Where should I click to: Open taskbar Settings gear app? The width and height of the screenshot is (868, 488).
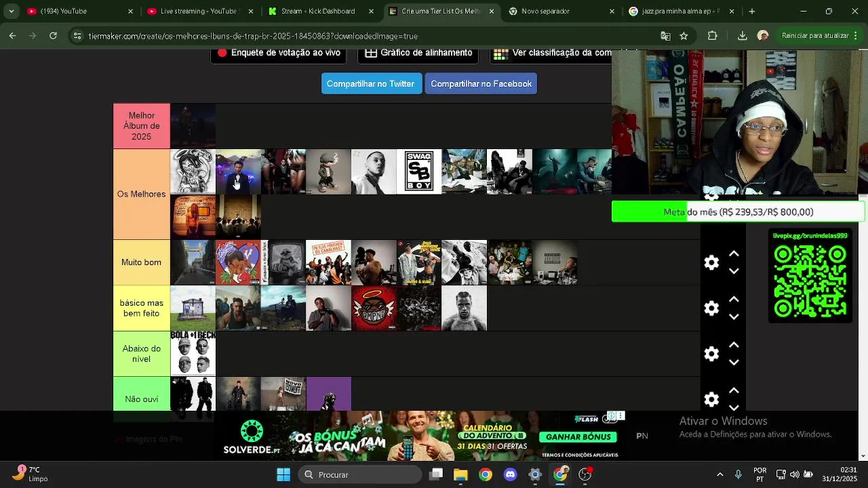coord(535,474)
